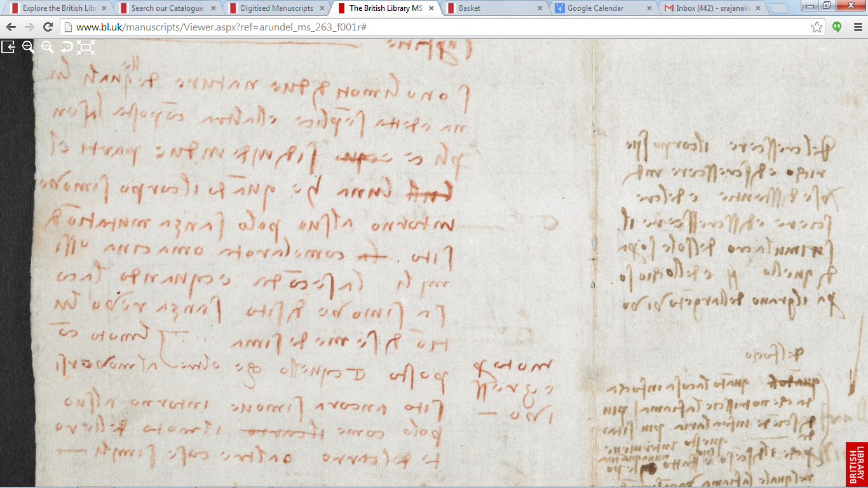Switch to the Search our Catalogue tab
The height and width of the screenshot is (488, 868).
coord(168,8)
